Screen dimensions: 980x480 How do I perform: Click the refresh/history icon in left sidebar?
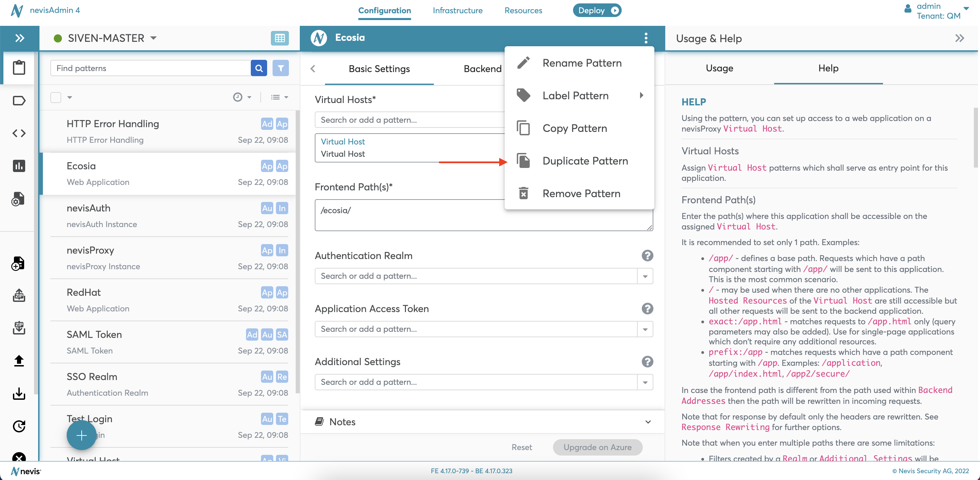pyautogui.click(x=17, y=426)
